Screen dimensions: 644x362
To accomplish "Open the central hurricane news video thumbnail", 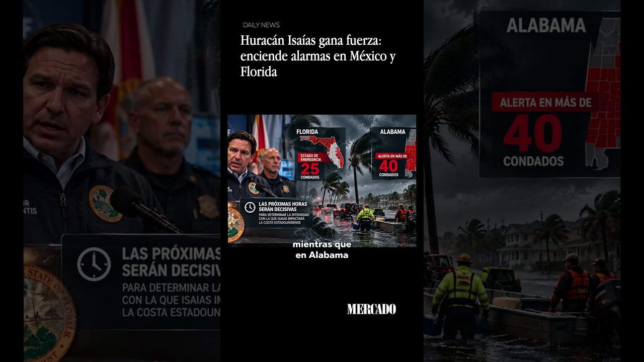I will (x=322, y=181).
